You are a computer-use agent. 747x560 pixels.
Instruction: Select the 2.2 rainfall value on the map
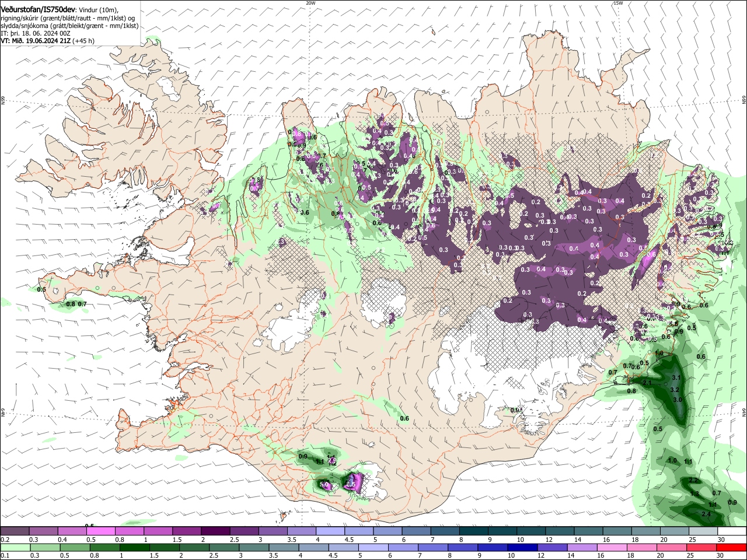693,480
